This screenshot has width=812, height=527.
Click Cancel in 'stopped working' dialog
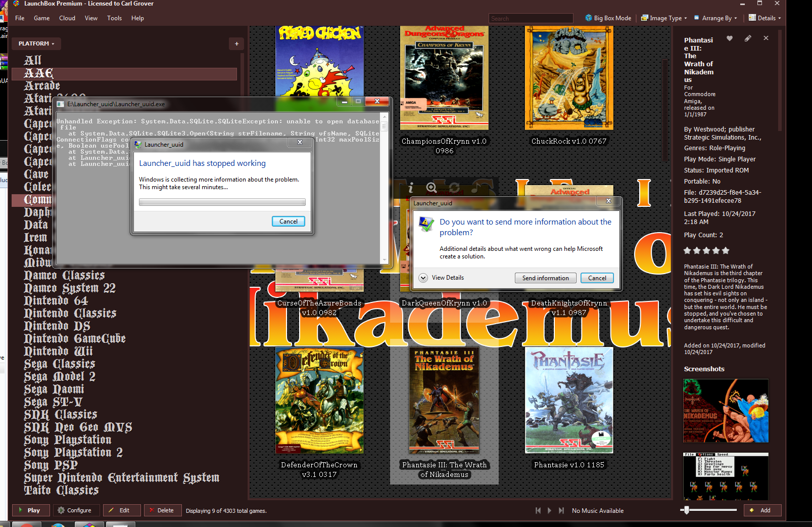[289, 222]
